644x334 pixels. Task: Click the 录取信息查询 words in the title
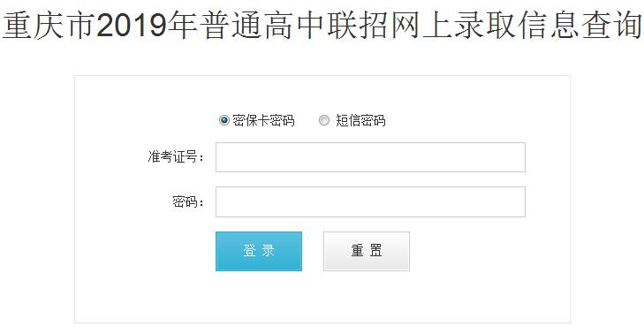click(546, 26)
